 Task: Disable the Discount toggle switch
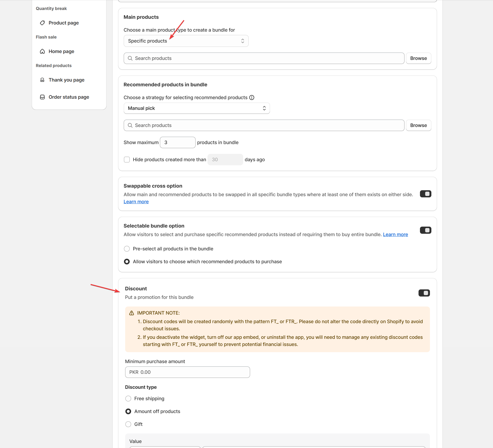pos(424,293)
